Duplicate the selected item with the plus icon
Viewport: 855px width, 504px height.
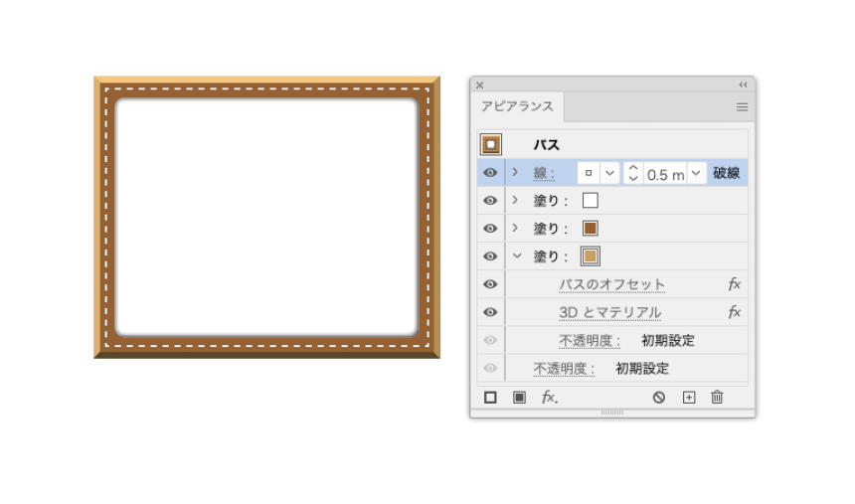coord(688,398)
